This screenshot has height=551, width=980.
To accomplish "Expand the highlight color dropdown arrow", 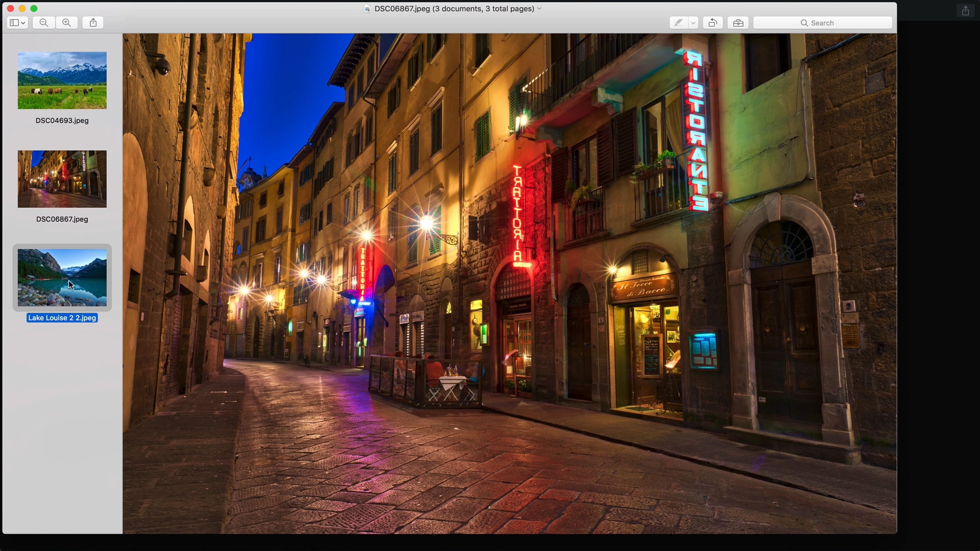I will tap(693, 23).
